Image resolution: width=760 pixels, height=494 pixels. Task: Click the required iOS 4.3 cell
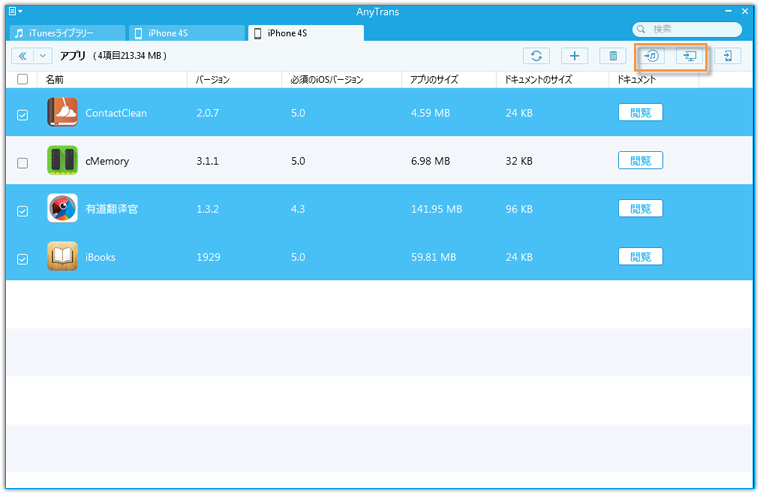tap(298, 209)
